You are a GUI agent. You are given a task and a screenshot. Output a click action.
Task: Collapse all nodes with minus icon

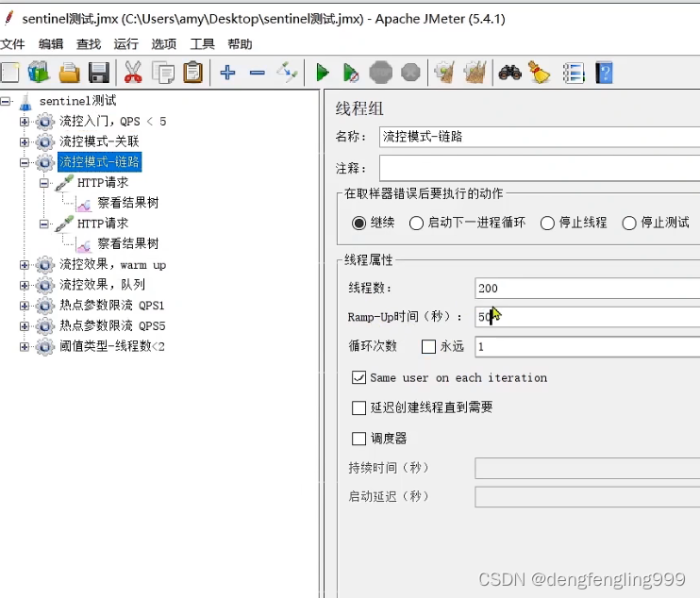258,73
